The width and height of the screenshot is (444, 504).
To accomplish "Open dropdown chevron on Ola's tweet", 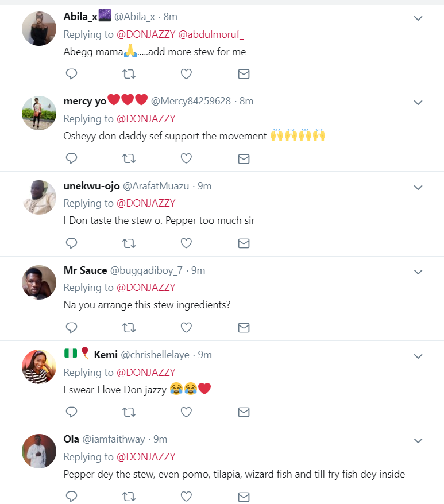I will pyautogui.click(x=418, y=441).
